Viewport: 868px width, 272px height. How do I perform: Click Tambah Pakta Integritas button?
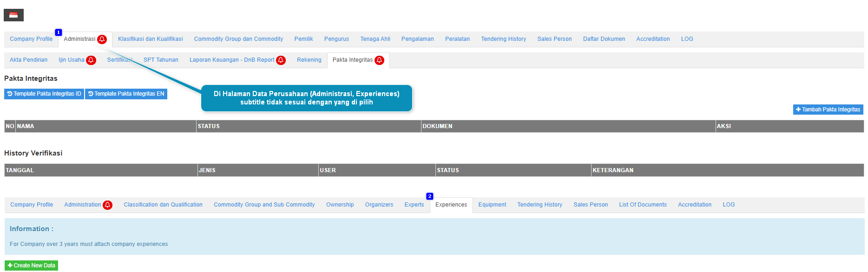point(828,110)
